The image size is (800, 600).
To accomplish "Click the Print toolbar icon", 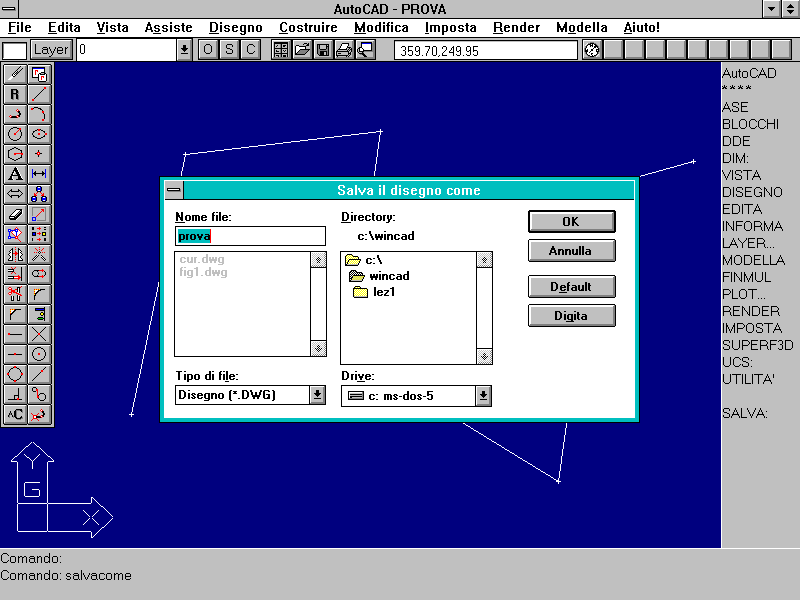I will 344,50.
